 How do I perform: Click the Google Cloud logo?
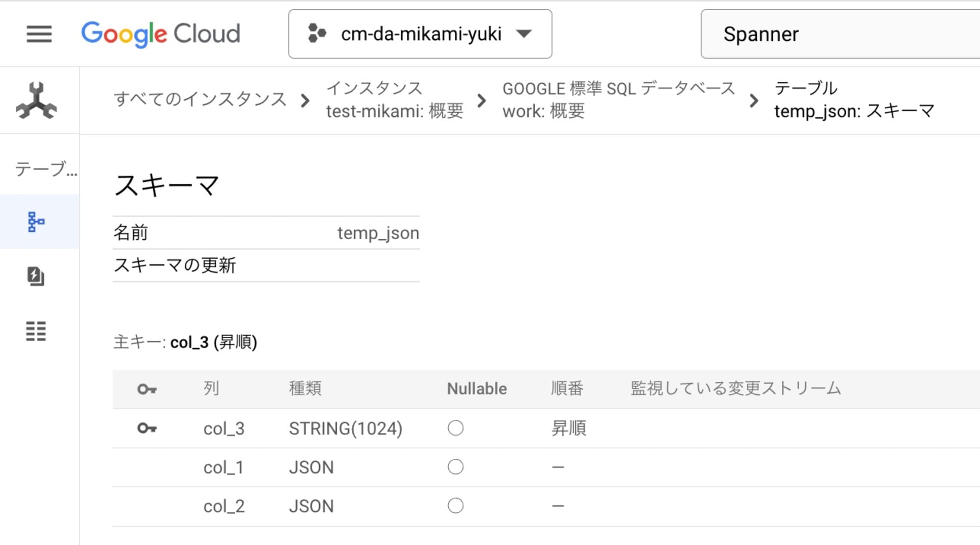click(161, 34)
